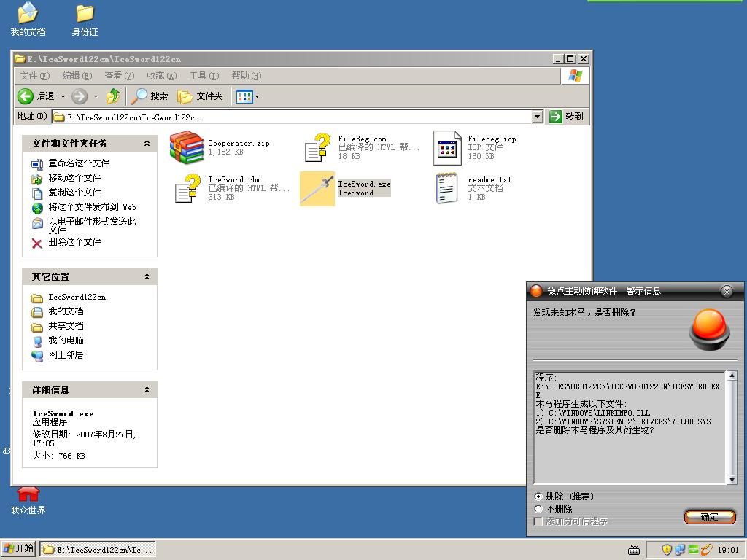747x560 pixels.
Task: Collapse the 文件和文件夹任务 panel
Action: coord(147,144)
